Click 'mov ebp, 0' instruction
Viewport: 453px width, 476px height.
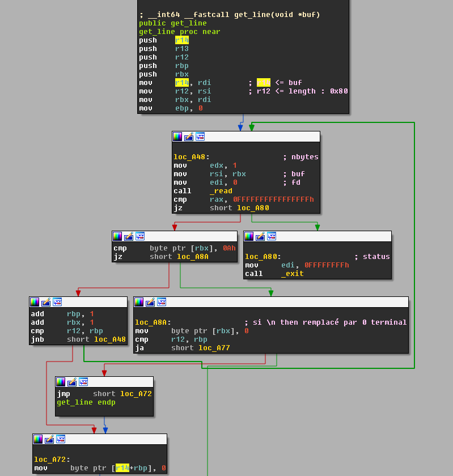coord(171,108)
